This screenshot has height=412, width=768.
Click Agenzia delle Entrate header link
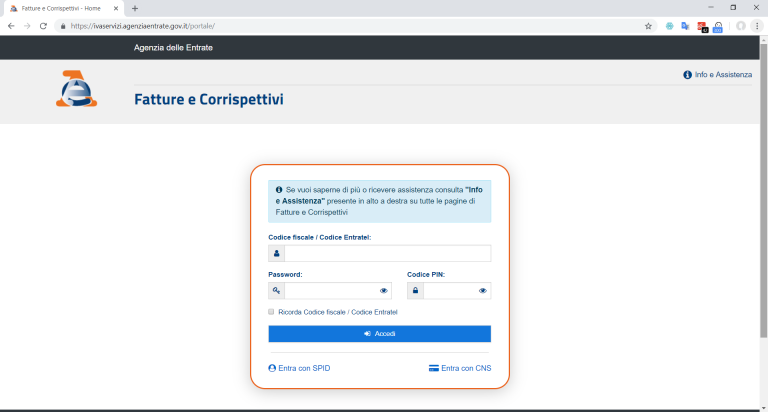point(173,48)
